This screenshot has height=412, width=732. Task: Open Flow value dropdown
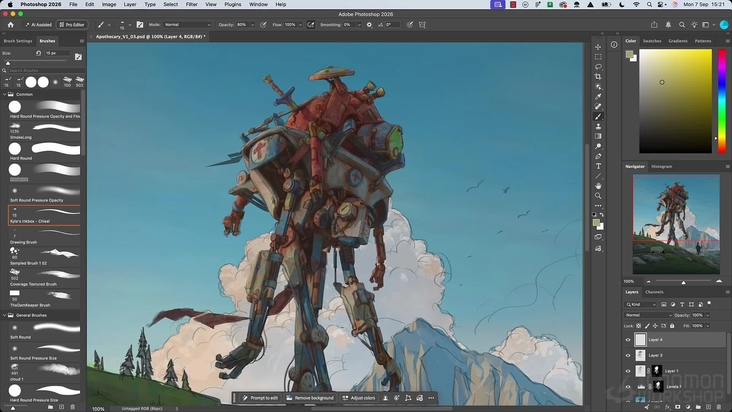tap(300, 25)
